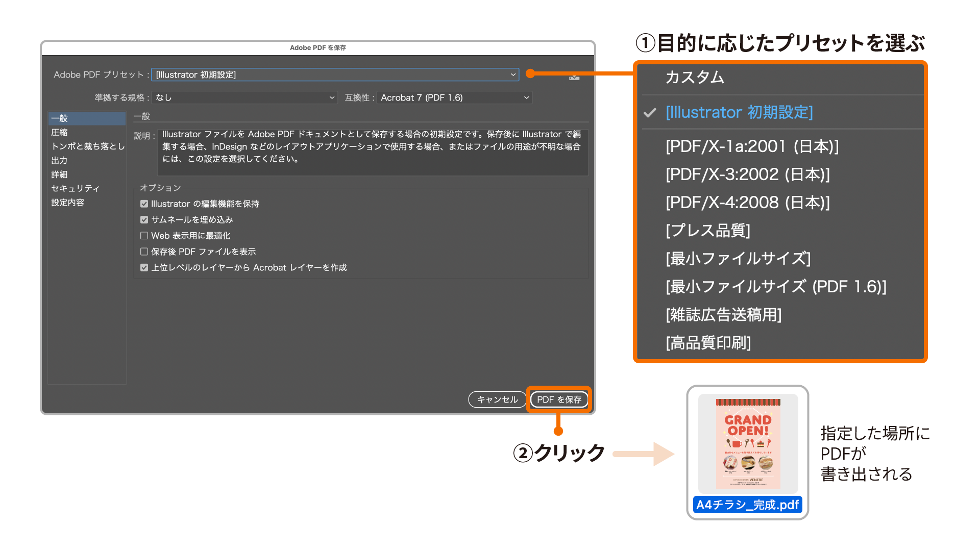Viewport: 980px width, 551px height.
Task: Click the 'PDF を保存' button
Action: coord(559,399)
